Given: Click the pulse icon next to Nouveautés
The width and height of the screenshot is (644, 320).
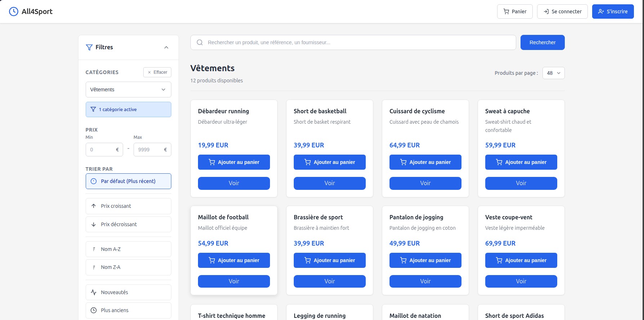Looking at the screenshot, I should [x=94, y=292].
